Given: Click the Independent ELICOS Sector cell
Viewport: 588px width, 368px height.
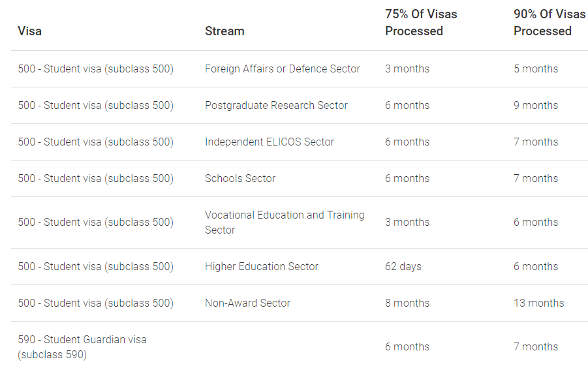Looking at the screenshot, I should pyautogui.click(x=270, y=142).
